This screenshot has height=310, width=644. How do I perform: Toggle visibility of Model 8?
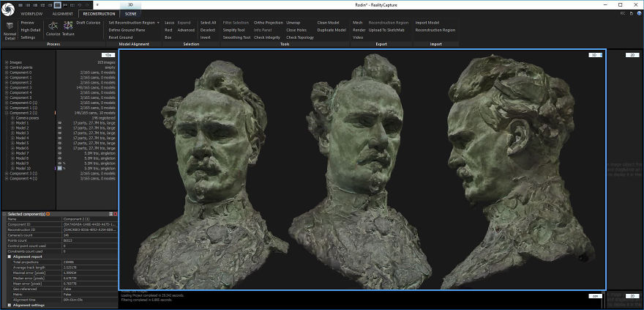[60, 158]
